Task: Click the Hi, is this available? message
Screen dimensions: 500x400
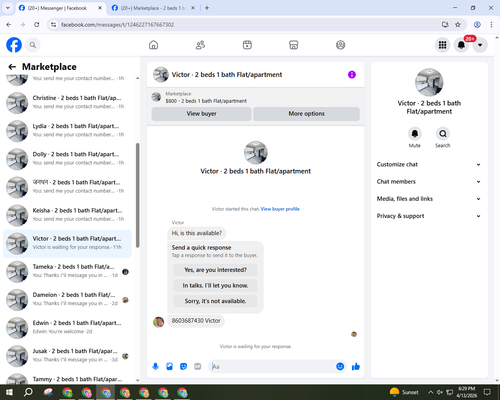Action: 197,233
